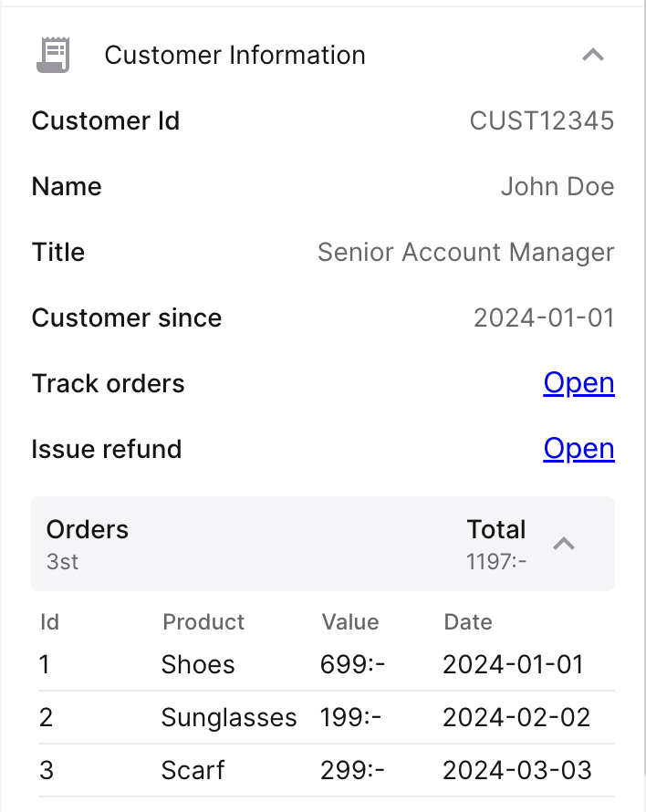Open the Track orders link
This screenshot has width=646, height=812.
pos(578,383)
